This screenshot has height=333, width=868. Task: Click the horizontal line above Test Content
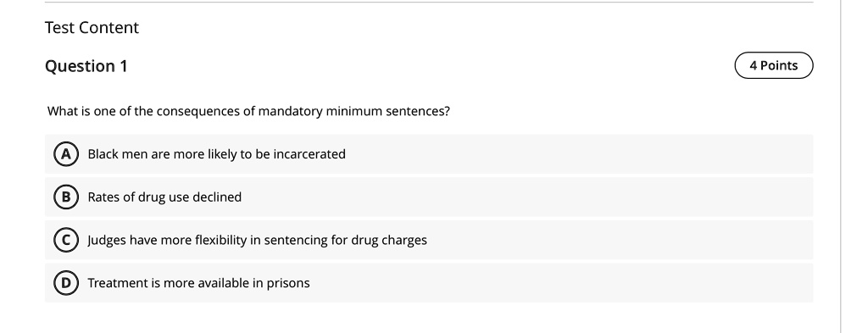(429, 3)
